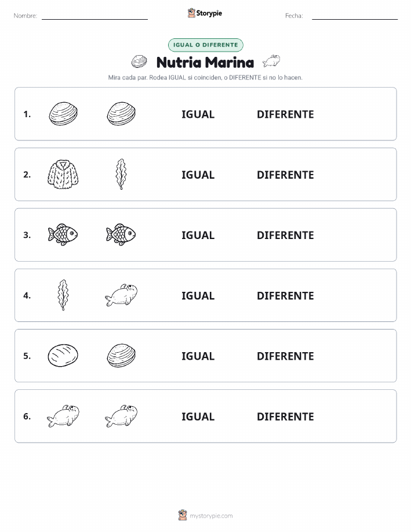Click the fur coat picture in row 2
The width and height of the screenshot is (411, 532).
63,175
